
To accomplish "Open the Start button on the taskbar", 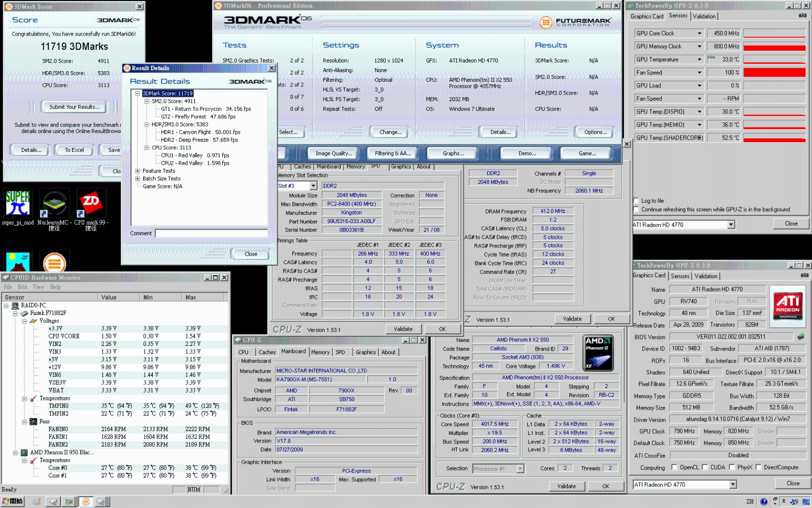I will click(x=12, y=501).
